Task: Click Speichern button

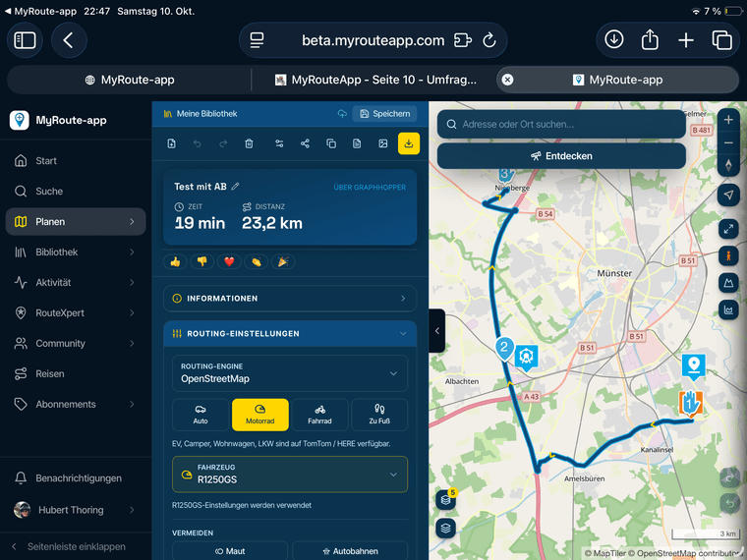Action: point(385,114)
